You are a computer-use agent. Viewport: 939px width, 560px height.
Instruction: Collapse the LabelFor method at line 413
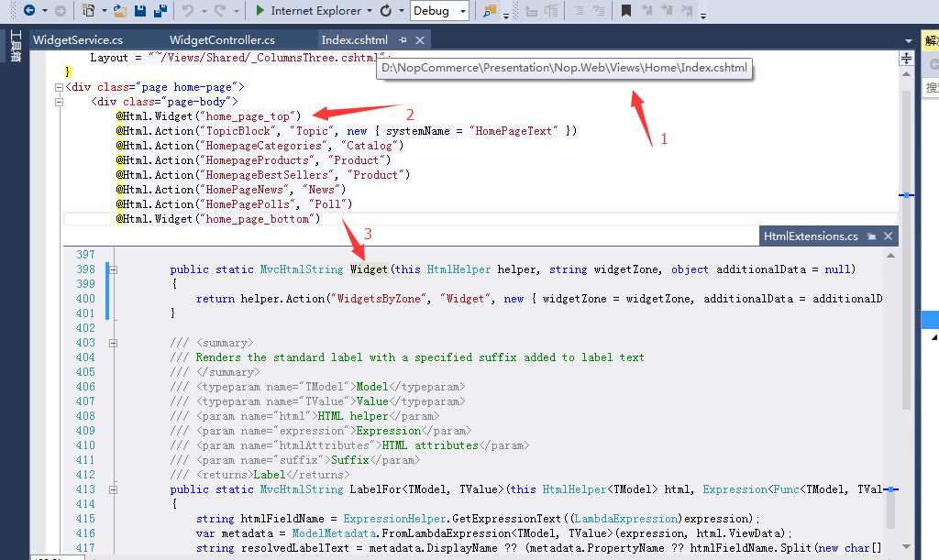(113, 490)
